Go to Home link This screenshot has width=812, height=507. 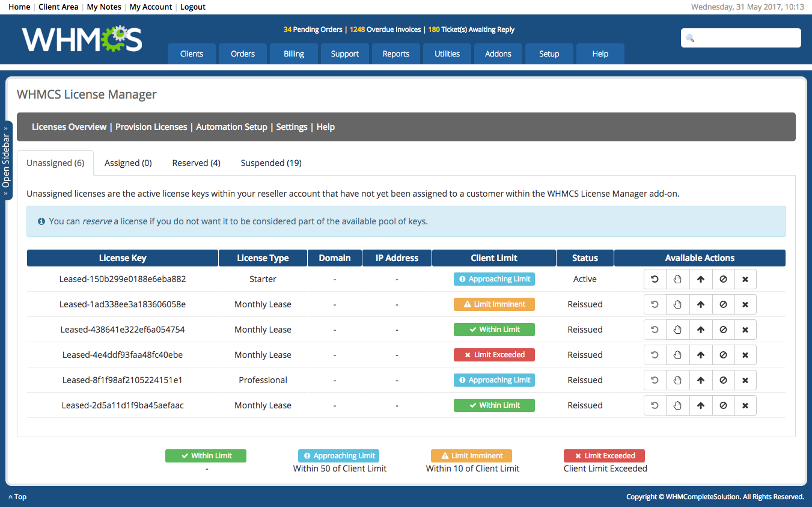tap(19, 7)
